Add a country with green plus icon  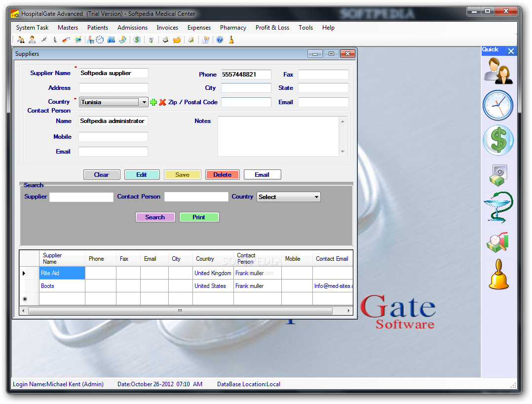tap(153, 102)
